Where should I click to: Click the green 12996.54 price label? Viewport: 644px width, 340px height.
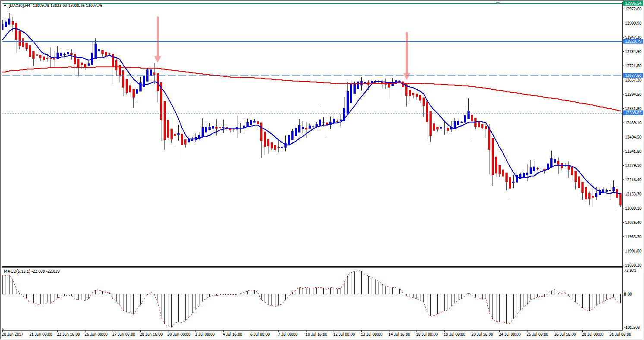click(632, 3)
